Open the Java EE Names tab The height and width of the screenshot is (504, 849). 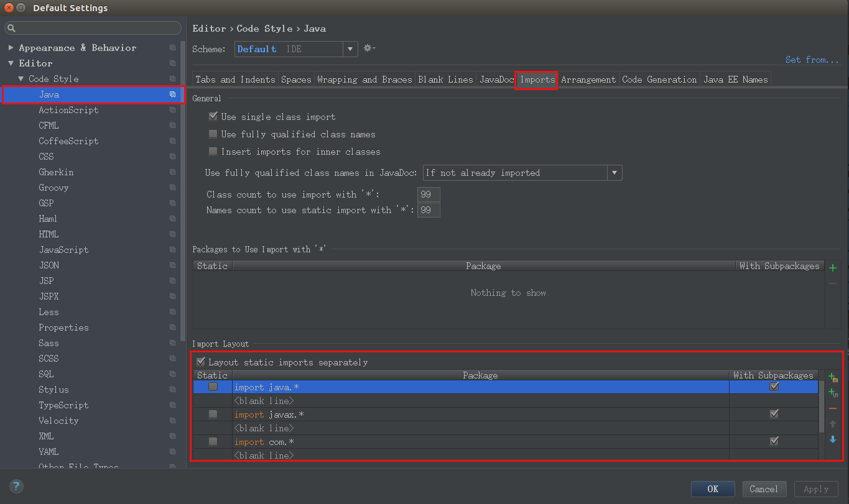(736, 80)
